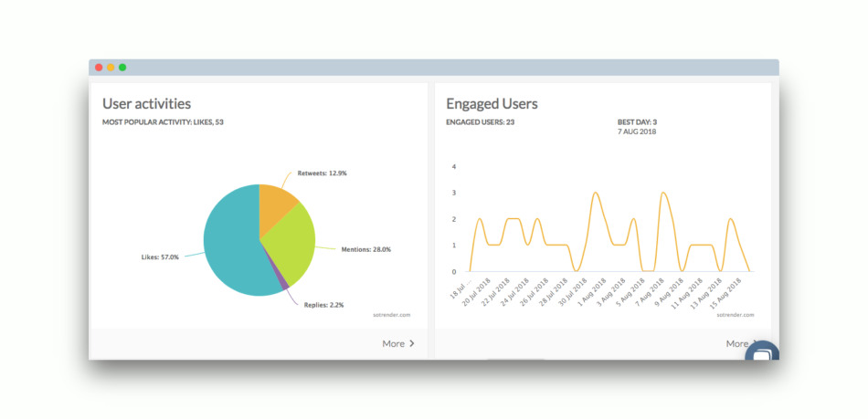Click the Engaged Users heading
The width and height of the screenshot is (868, 419).
pos(492,104)
